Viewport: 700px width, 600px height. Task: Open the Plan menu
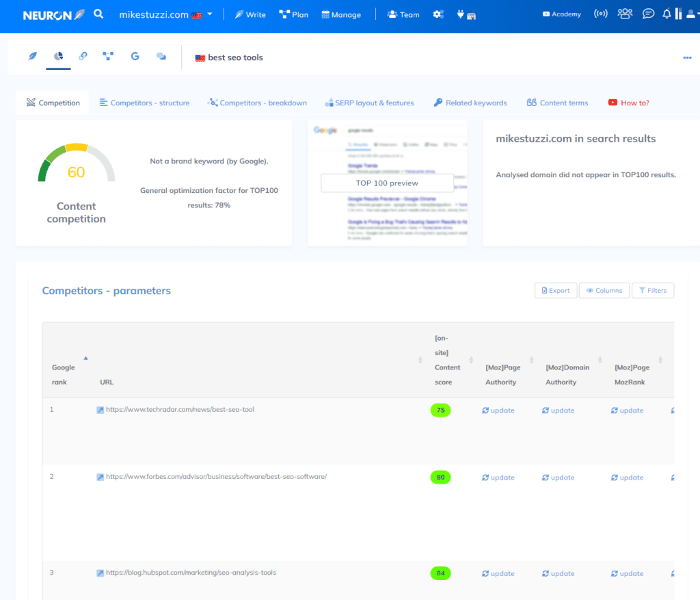(294, 15)
